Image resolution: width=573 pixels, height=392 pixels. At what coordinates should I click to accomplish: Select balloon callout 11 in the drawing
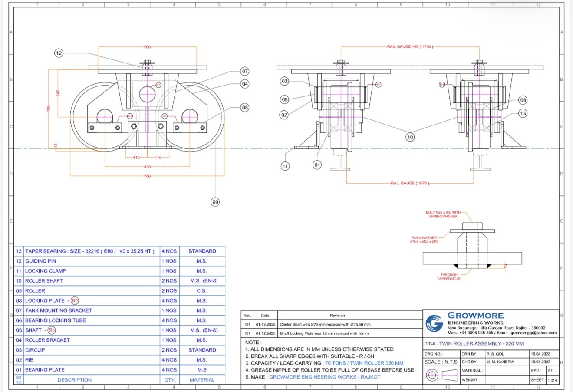point(285,166)
